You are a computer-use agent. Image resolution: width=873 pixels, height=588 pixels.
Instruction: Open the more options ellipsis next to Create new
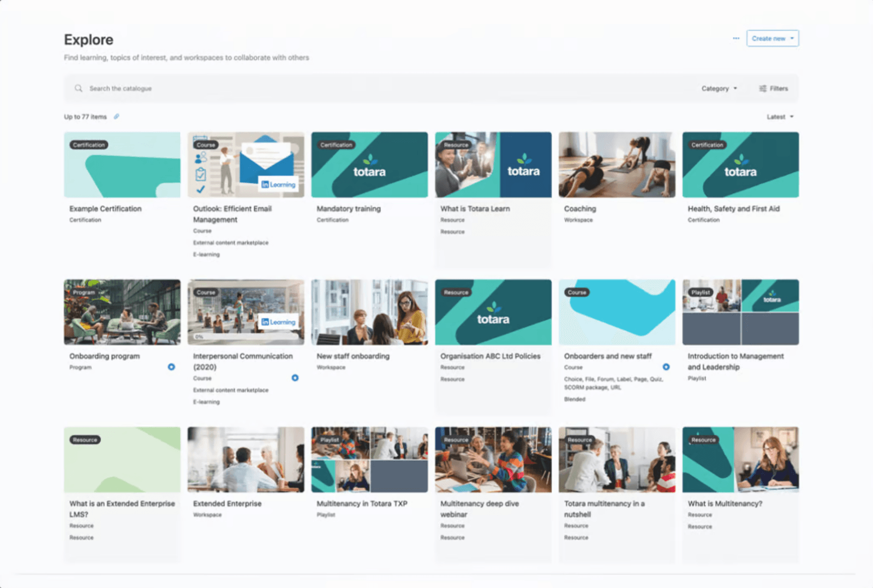[x=736, y=38]
